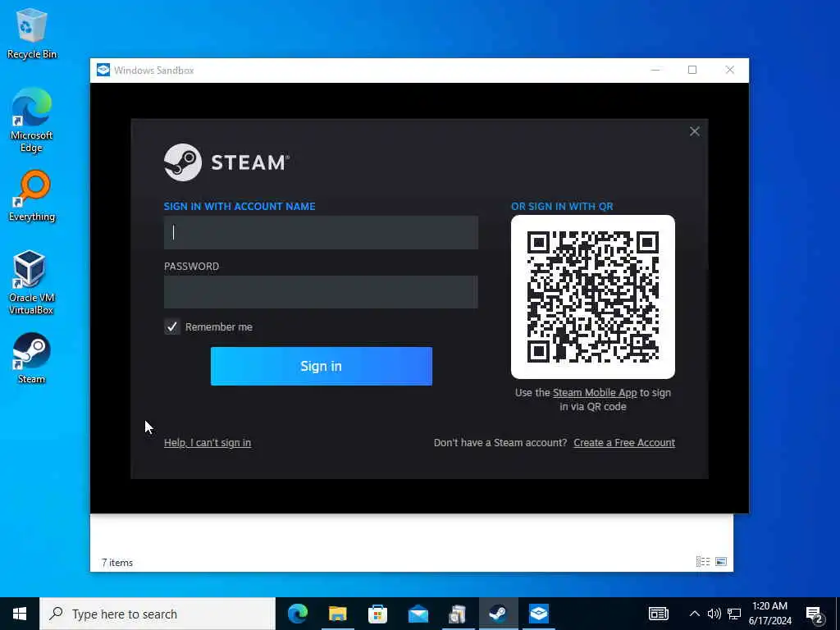This screenshot has height=630, width=840.
Task: Select the Steam taskbar button
Action: 498,614
